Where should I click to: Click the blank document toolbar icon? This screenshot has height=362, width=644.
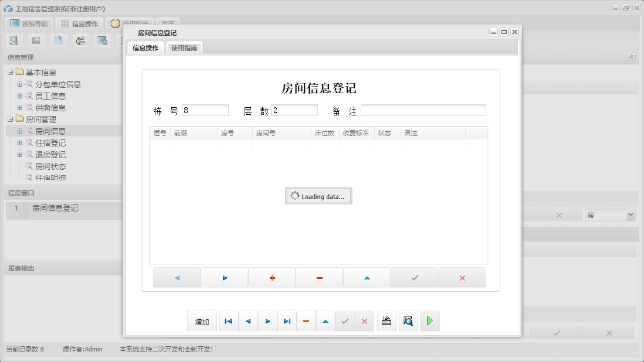coord(58,40)
